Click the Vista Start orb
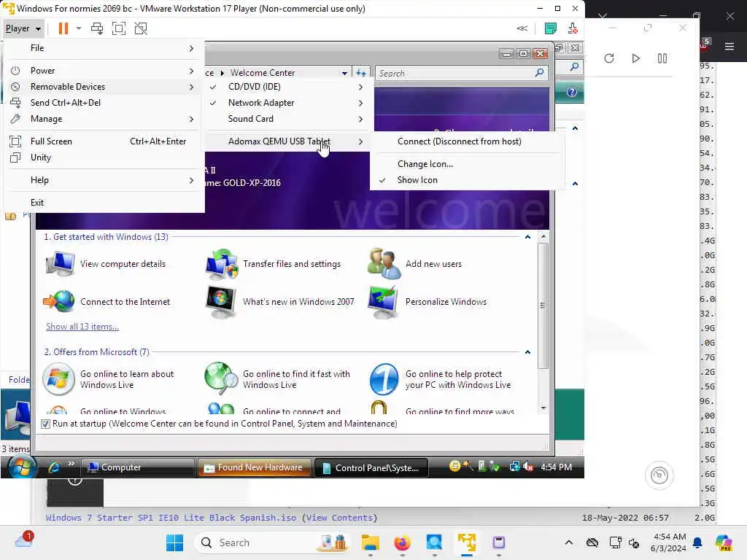747x560 pixels. [21, 467]
